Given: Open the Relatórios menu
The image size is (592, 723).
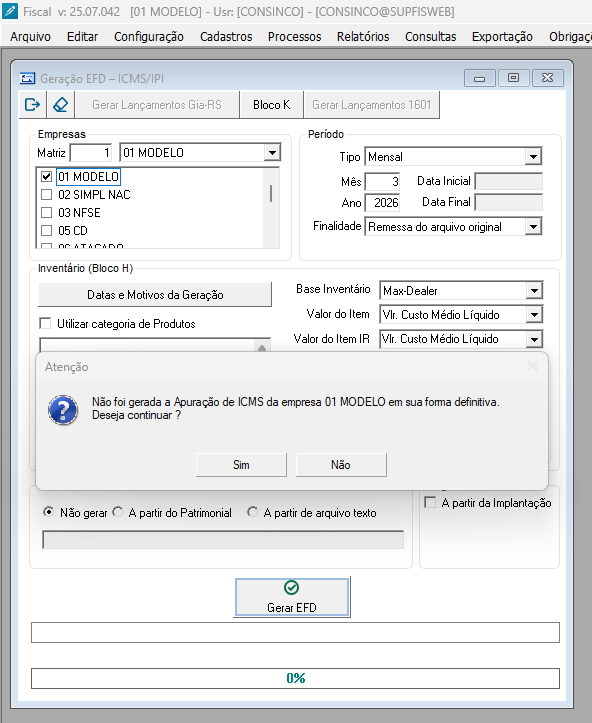Looking at the screenshot, I should pos(363,36).
